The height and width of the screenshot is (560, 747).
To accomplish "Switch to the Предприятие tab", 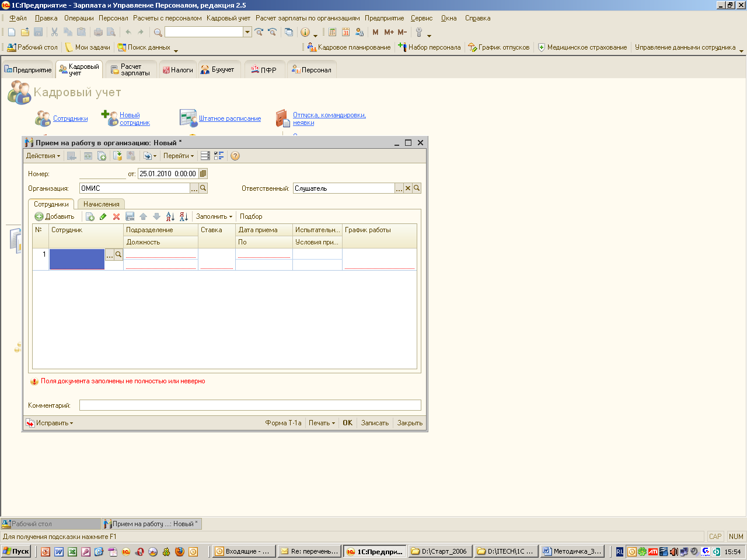I will (x=27, y=69).
